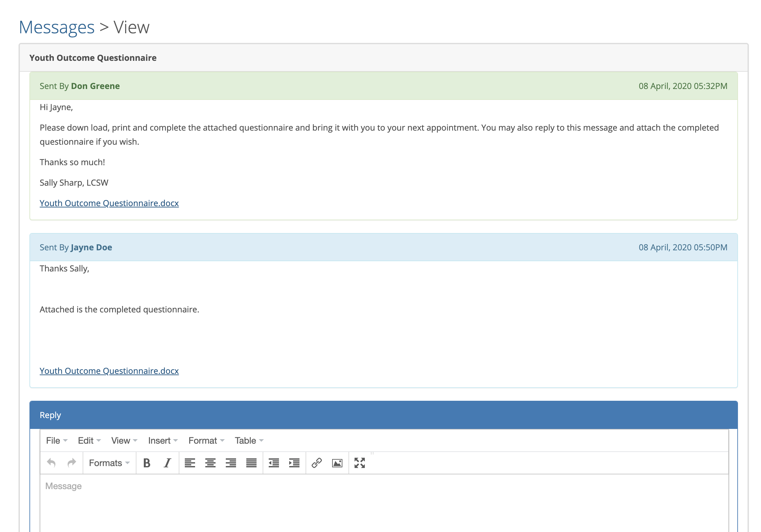This screenshot has width=761, height=532.
Task: Toggle bold formatting
Action: pos(147,463)
